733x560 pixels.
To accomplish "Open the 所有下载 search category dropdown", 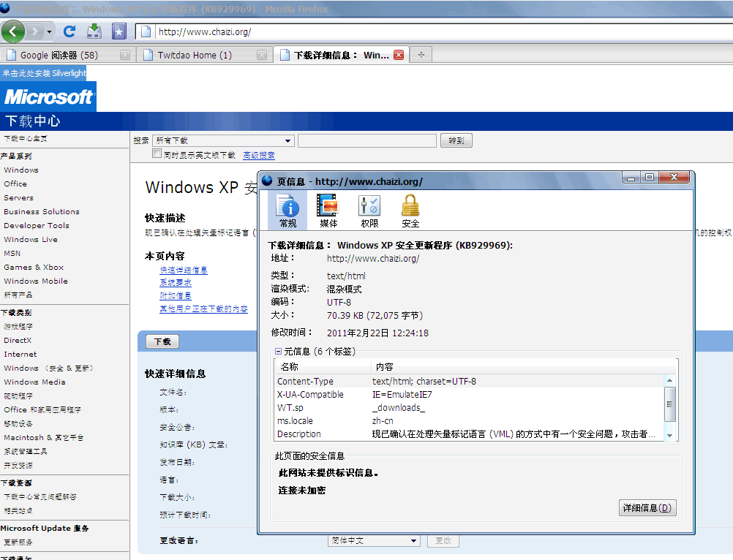I will pyautogui.click(x=223, y=140).
